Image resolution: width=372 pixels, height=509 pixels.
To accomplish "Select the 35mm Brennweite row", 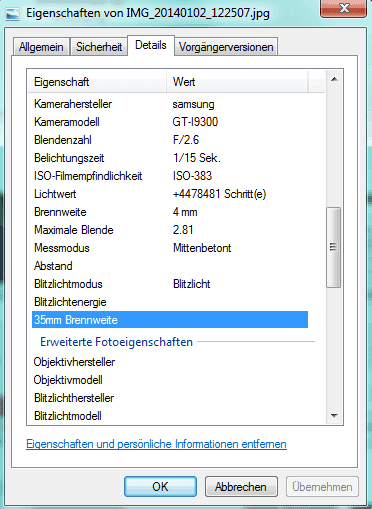I will [x=170, y=320].
